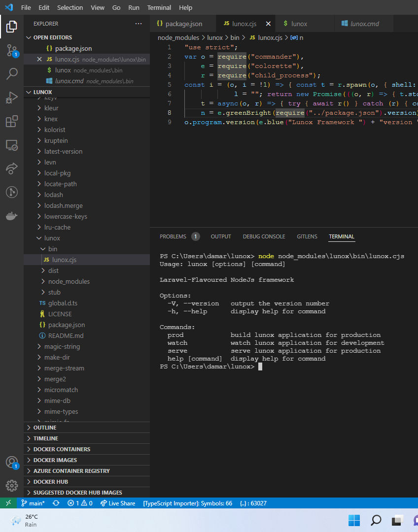Screen dimensions: 418x532
Task: Open the Explorer view in activity bar
Action: (11, 27)
